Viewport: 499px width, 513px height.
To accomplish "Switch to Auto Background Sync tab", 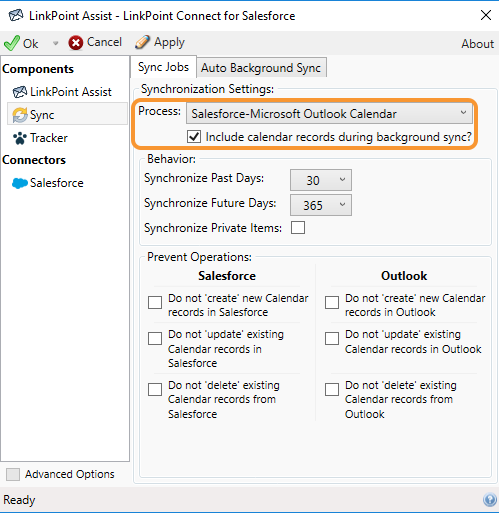I will [x=261, y=68].
